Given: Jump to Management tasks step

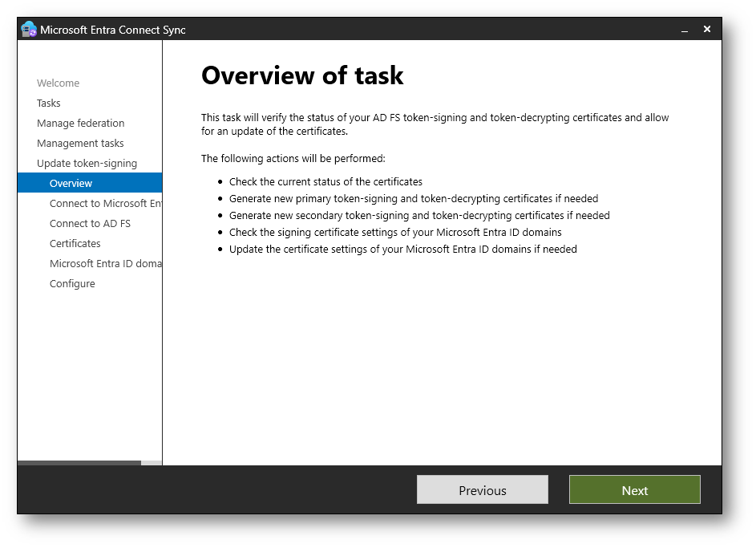Looking at the screenshot, I should pyautogui.click(x=80, y=144).
